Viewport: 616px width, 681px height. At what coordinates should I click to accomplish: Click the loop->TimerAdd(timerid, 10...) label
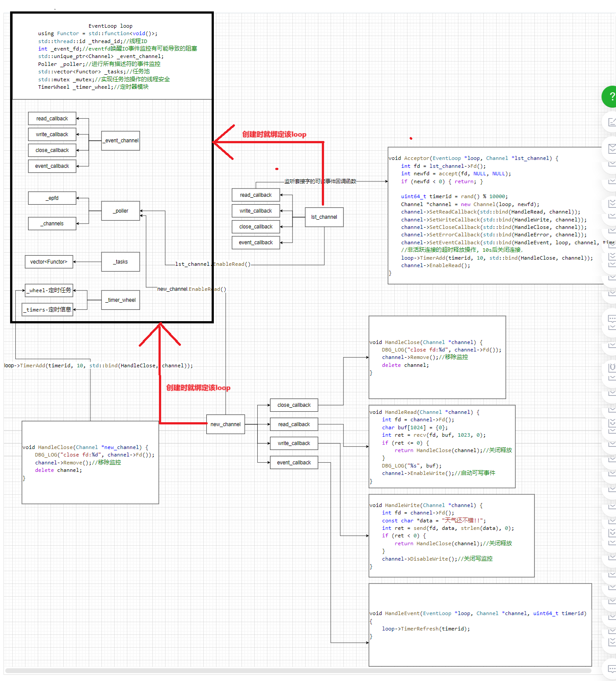(98, 366)
